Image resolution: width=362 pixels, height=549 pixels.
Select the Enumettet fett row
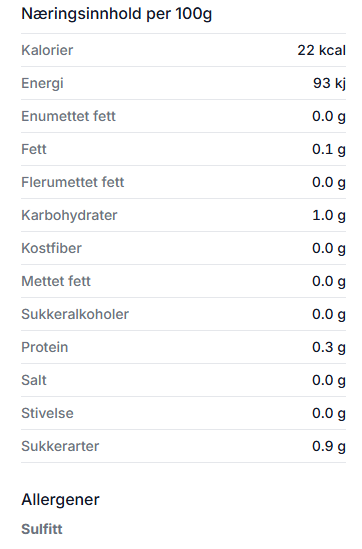click(x=183, y=116)
